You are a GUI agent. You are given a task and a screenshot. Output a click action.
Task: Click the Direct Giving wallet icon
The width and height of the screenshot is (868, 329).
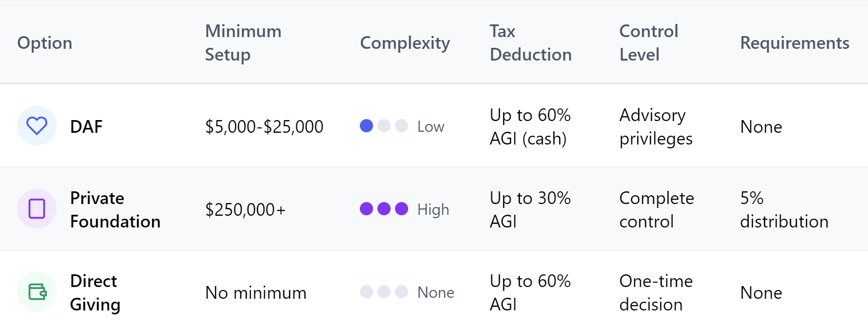tap(37, 292)
